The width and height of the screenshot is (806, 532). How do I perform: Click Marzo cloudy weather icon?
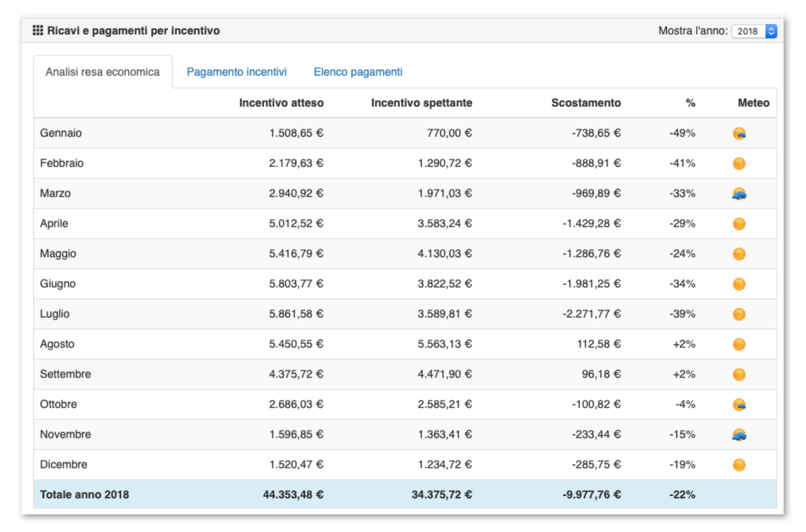click(x=739, y=193)
